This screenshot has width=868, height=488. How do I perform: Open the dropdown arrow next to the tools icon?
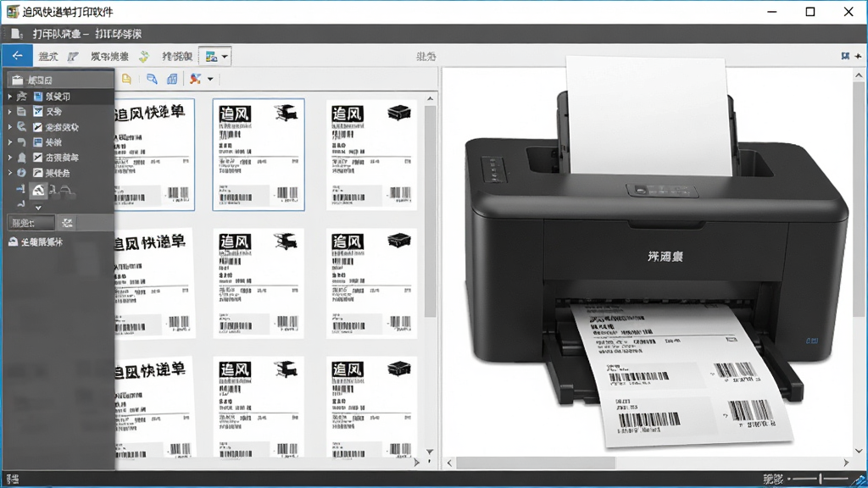[210, 79]
